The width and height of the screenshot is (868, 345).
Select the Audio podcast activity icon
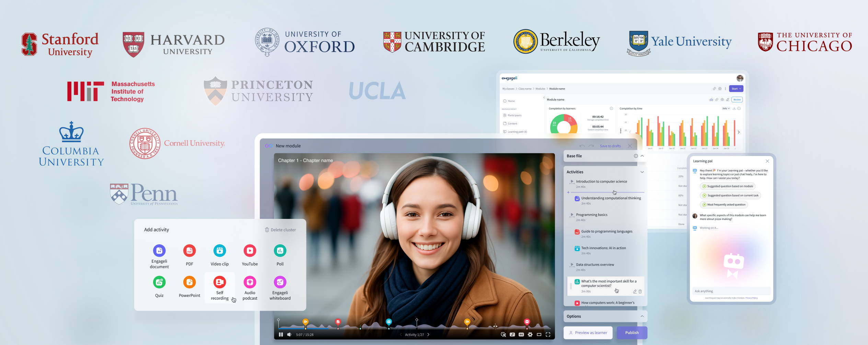pos(250,282)
